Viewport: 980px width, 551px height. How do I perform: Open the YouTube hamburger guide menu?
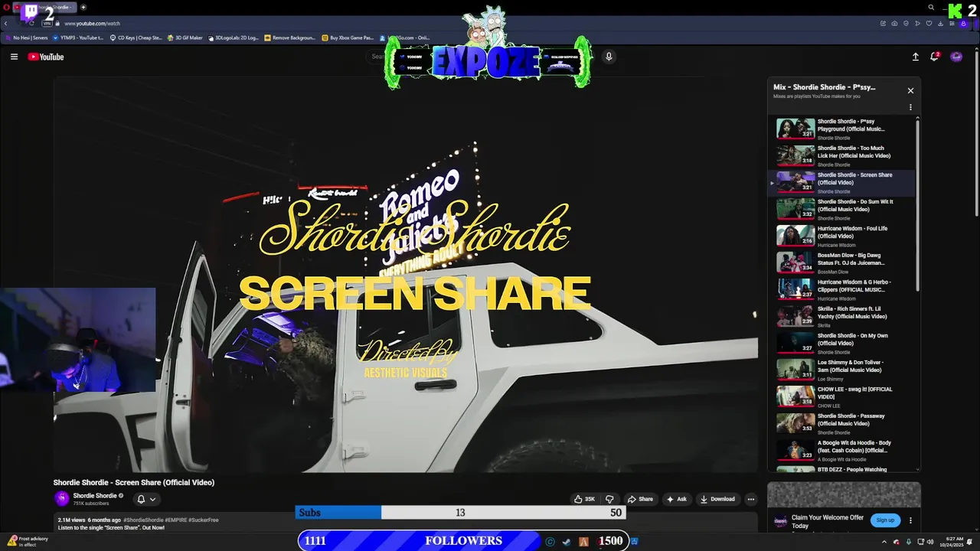click(14, 57)
